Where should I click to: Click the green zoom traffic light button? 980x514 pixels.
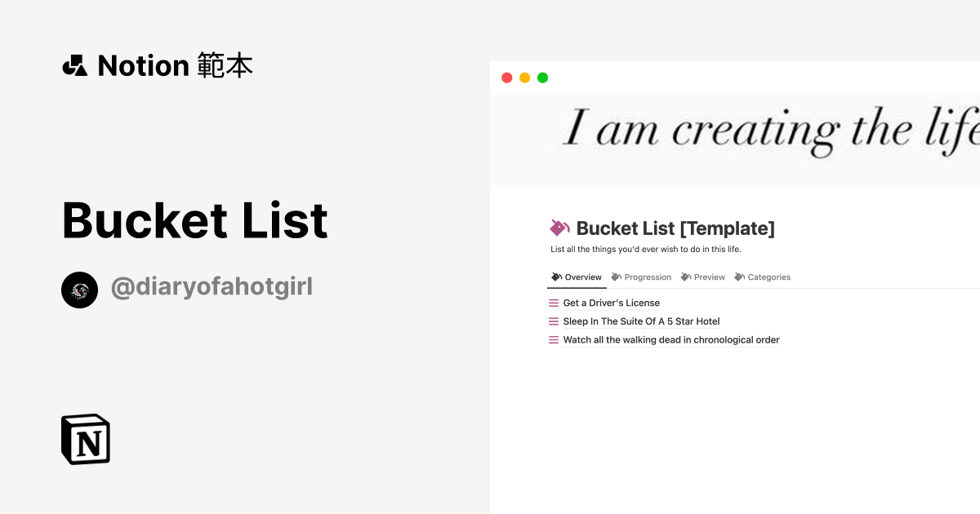[x=541, y=78]
